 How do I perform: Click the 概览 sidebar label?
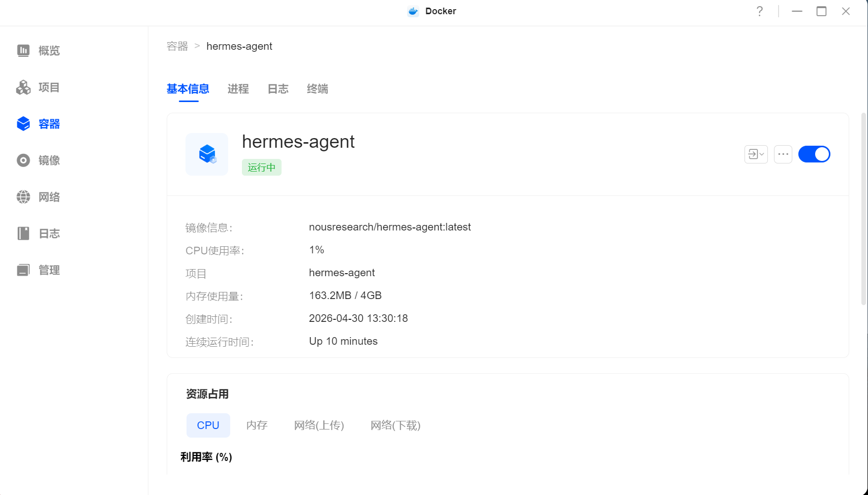coord(49,51)
